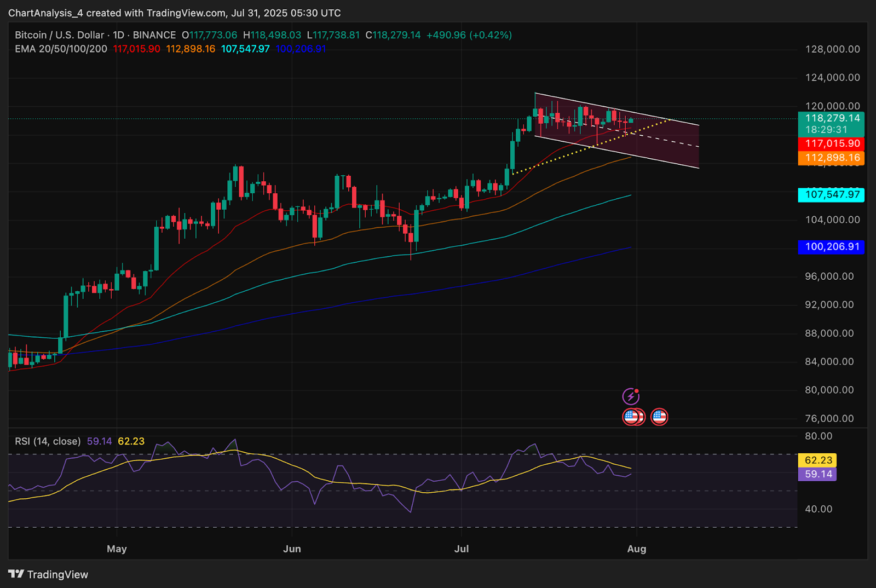Click the 124,000.00 price axis label
The width and height of the screenshot is (876, 588).
click(x=833, y=78)
